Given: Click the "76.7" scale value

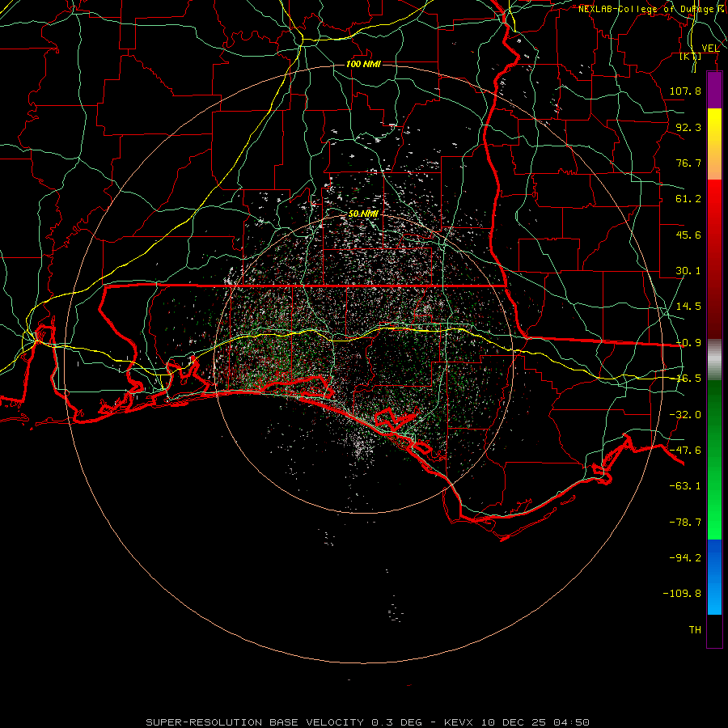Looking at the screenshot, I should [x=688, y=163].
